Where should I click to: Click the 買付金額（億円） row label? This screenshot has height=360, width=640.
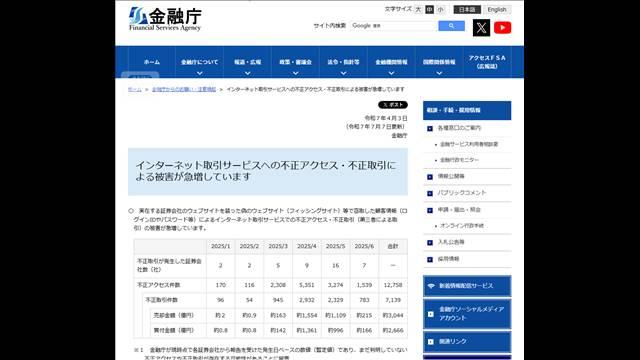tap(173, 330)
